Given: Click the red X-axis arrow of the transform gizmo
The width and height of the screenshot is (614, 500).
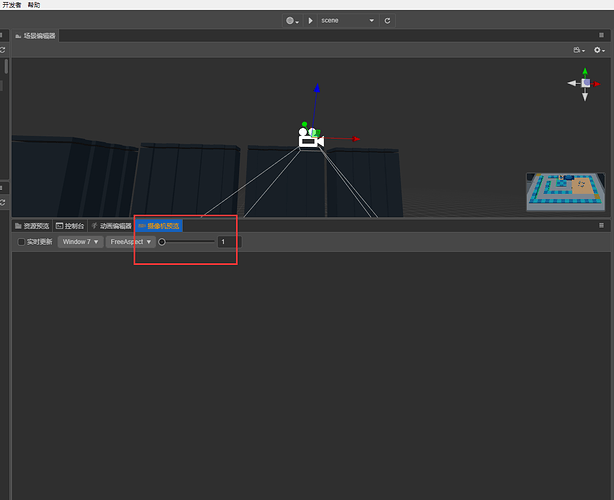Looking at the screenshot, I should tap(356, 139).
